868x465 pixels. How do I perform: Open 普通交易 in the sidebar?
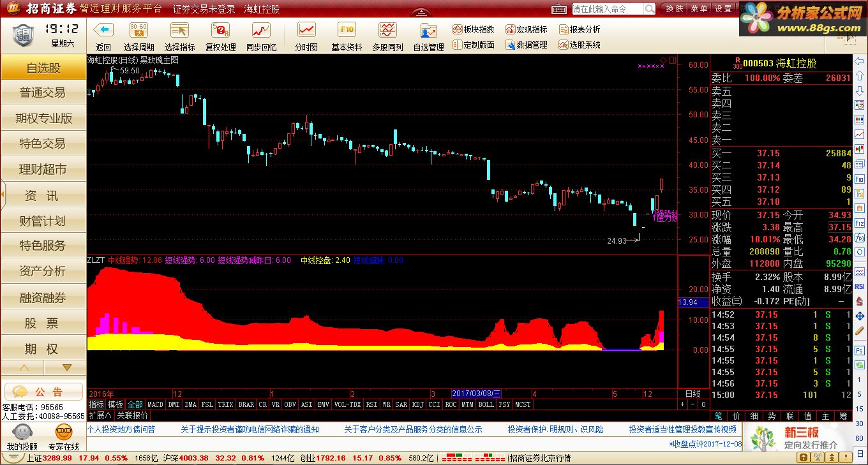pos(43,93)
